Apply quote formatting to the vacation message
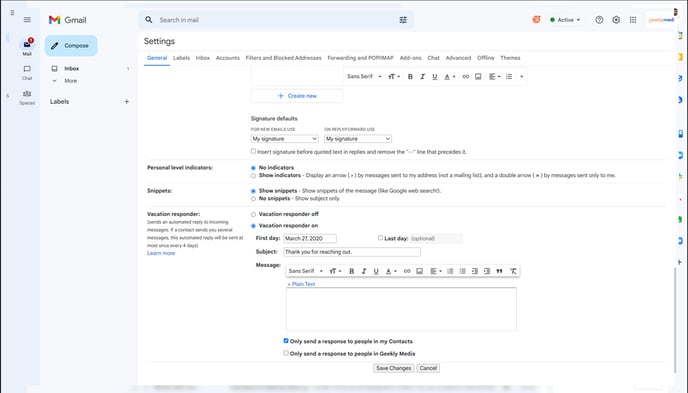The width and height of the screenshot is (688, 393). (x=499, y=271)
